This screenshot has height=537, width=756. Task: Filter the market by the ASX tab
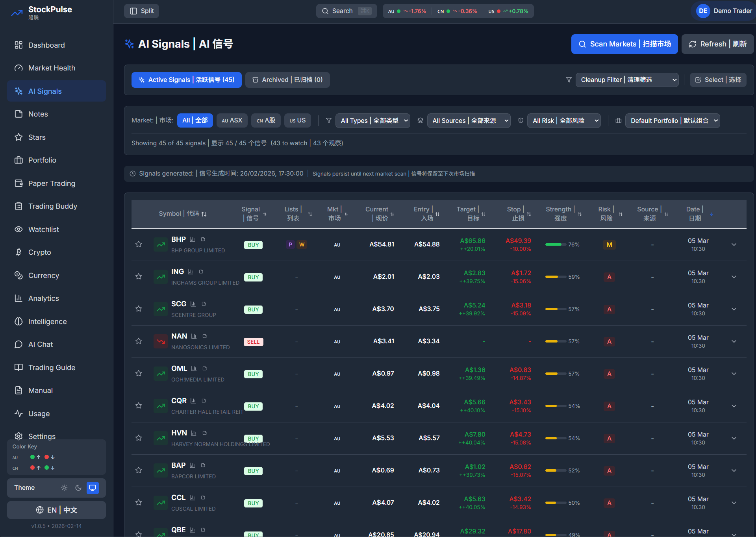pos(232,120)
